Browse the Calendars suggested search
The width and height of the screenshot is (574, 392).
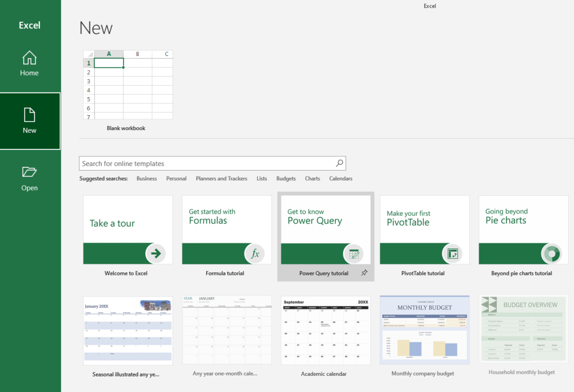(x=341, y=178)
